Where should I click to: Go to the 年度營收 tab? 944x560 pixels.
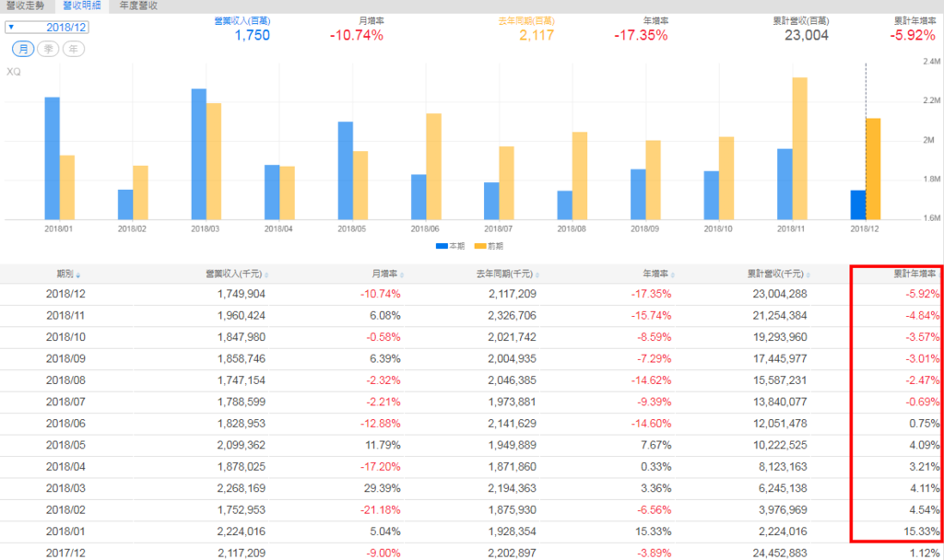(x=138, y=6)
